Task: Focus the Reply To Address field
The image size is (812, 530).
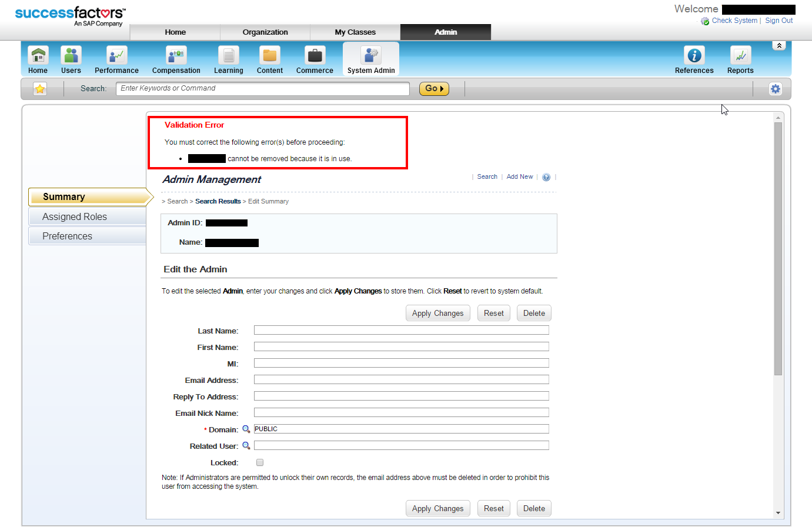Action: tap(402, 396)
